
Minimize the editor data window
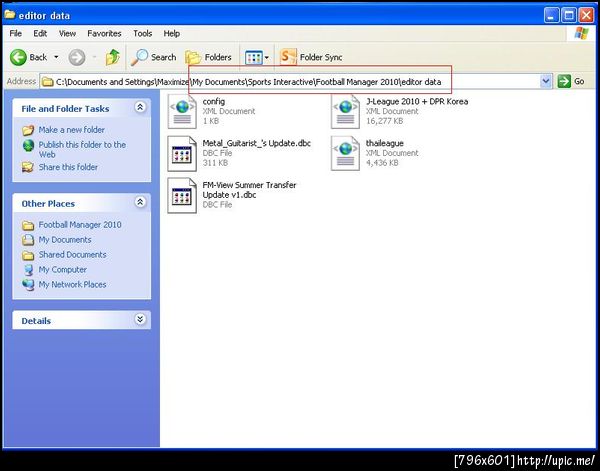click(x=551, y=16)
